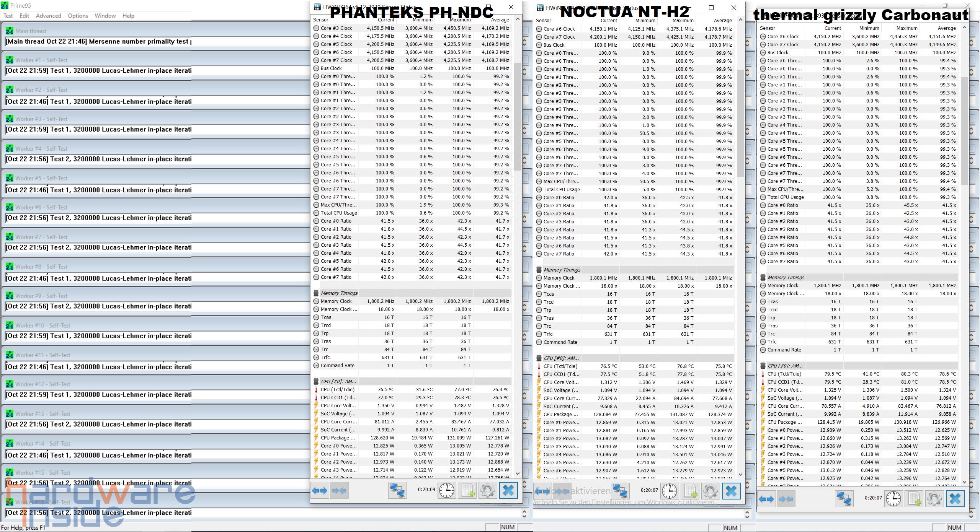
Task: Click network monitoring icon in PHANTEKS sensor window
Action: [397, 490]
